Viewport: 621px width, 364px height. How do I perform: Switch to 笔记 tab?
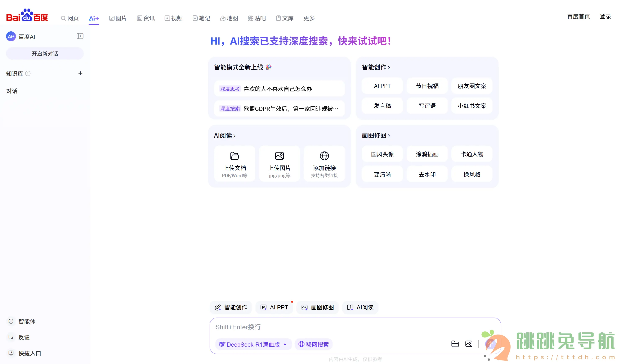pos(201,18)
